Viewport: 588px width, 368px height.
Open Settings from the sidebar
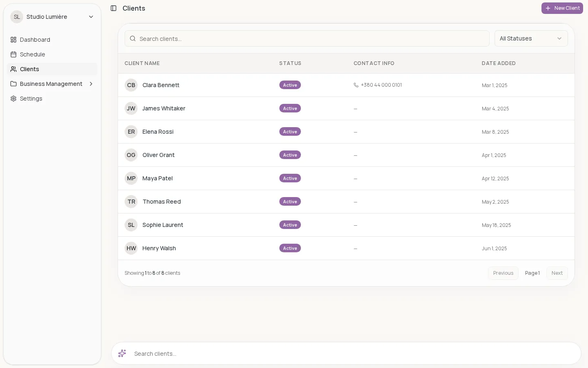[x=52, y=99]
